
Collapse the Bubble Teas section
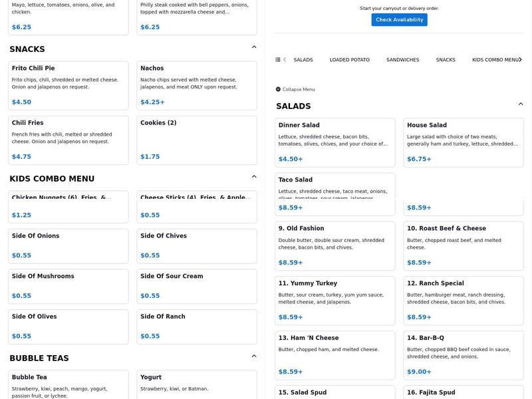point(254,356)
